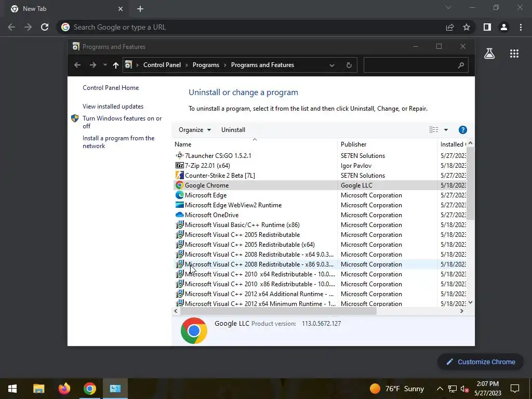Open the Google apps grid icon
Screen dimensions: 532x399
(514, 54)
